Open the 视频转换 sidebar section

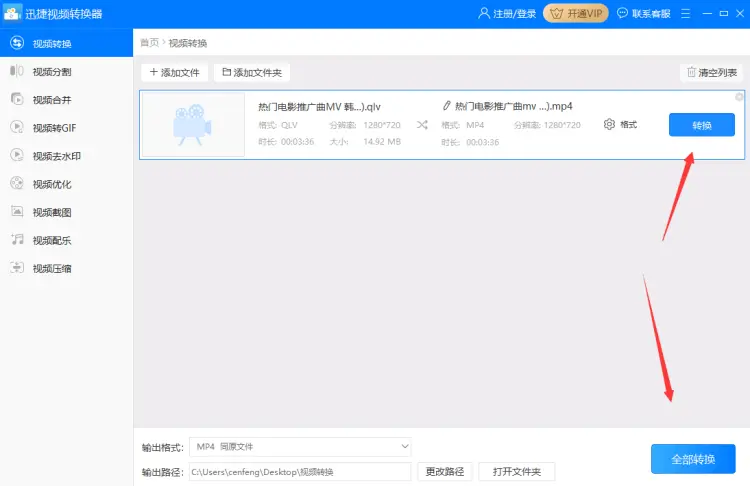point(66,43)
